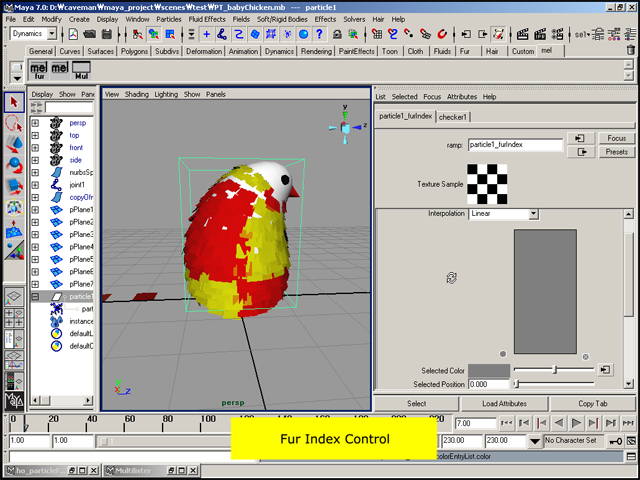Open the shelf options arrow menu

(x=17, y=78)
